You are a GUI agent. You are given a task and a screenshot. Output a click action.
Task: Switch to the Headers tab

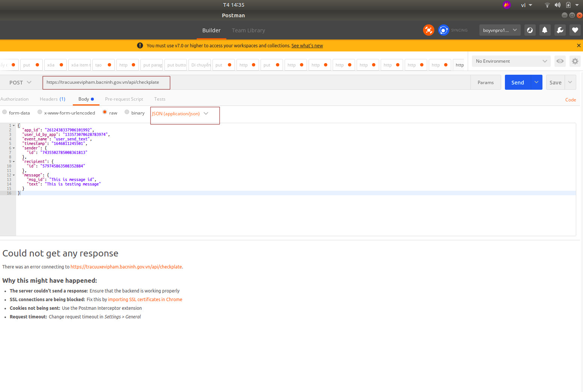click(x=52, y=99)
